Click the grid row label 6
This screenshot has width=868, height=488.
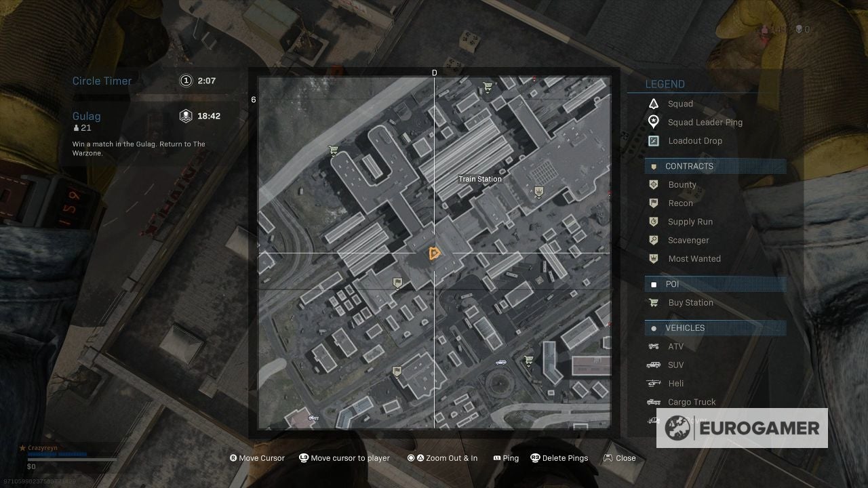tap(254, 100)
